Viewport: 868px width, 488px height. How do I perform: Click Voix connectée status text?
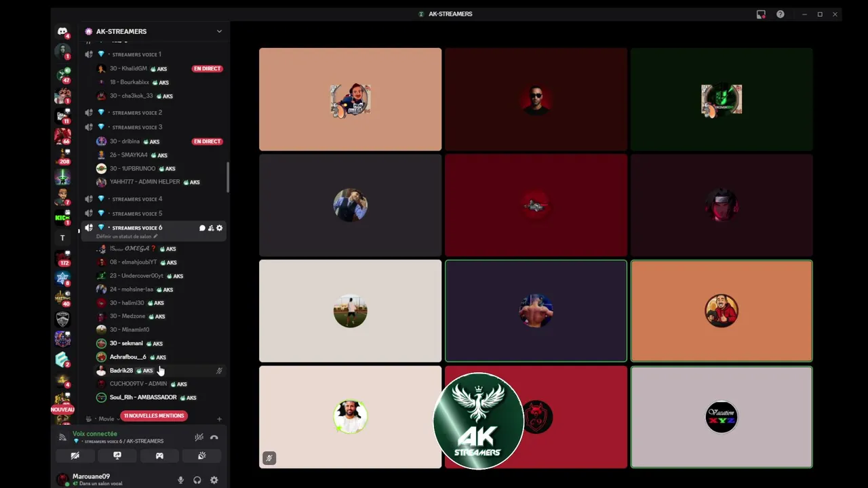pos(95,434)
